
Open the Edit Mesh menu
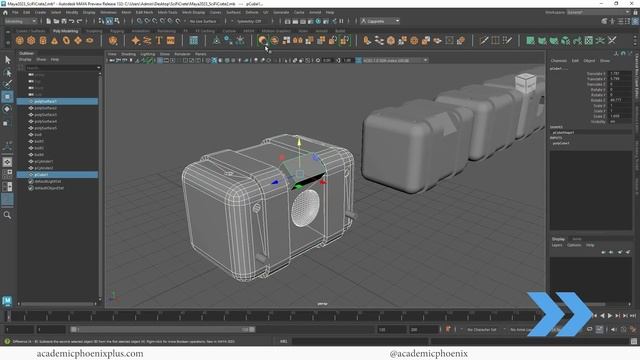point(144,12)
